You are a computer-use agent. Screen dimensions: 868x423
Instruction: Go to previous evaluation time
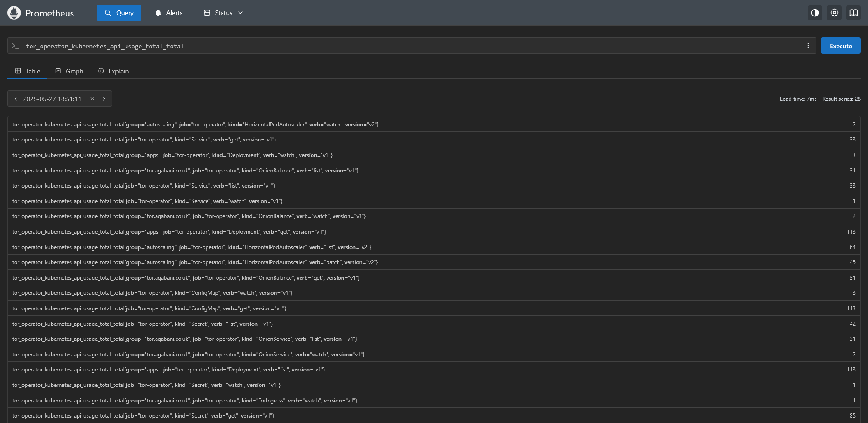[x=16, y=99]
